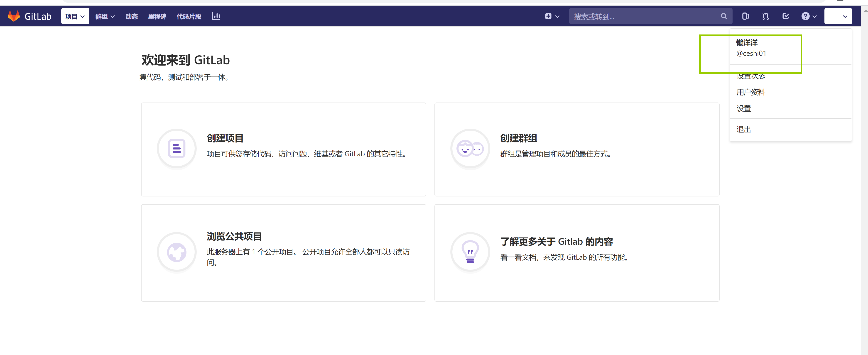868x355 pixels.
Task: Click the create project document icon
Action: click(177, 149)
